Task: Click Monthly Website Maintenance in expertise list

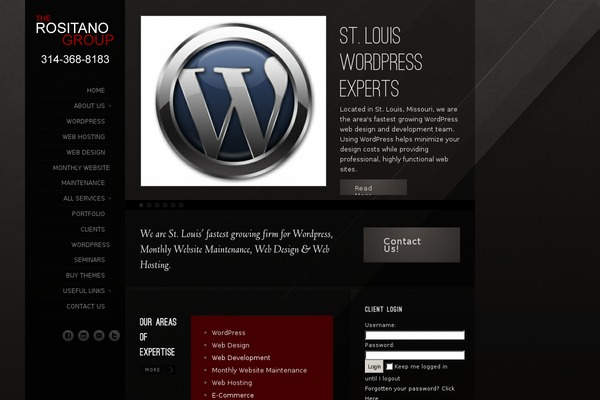Action: (x=259, y=370)
